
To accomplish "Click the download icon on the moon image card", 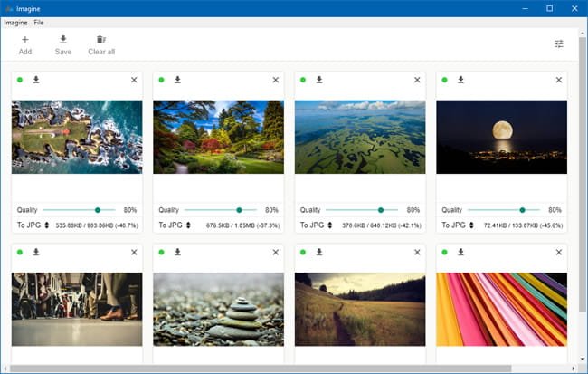I will [460, 80].
